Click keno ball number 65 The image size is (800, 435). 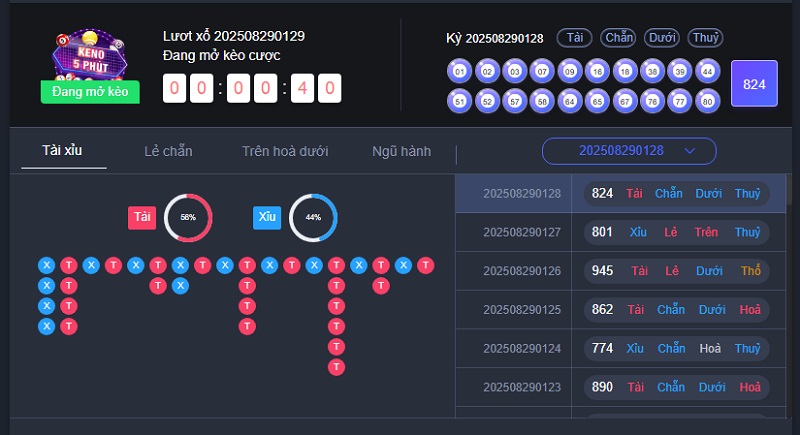(597, 101)
